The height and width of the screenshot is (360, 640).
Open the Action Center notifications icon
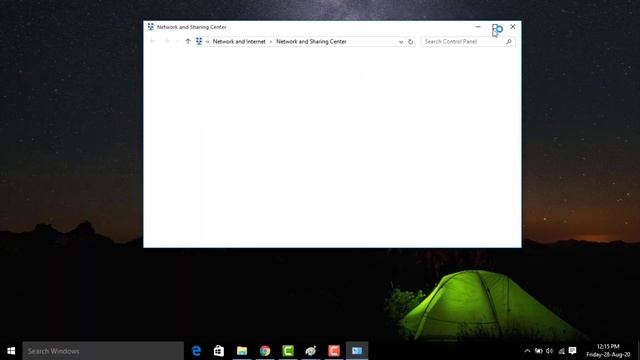573,351
